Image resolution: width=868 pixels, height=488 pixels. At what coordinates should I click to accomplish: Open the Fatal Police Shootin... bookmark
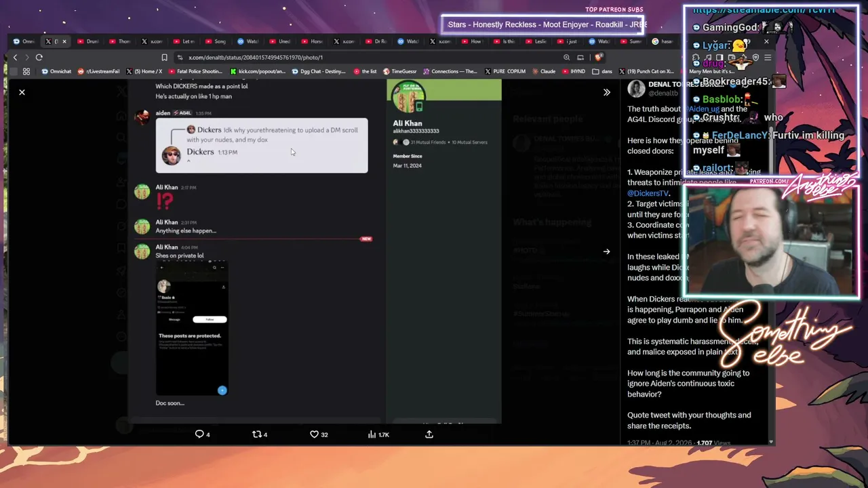[196, 71]
